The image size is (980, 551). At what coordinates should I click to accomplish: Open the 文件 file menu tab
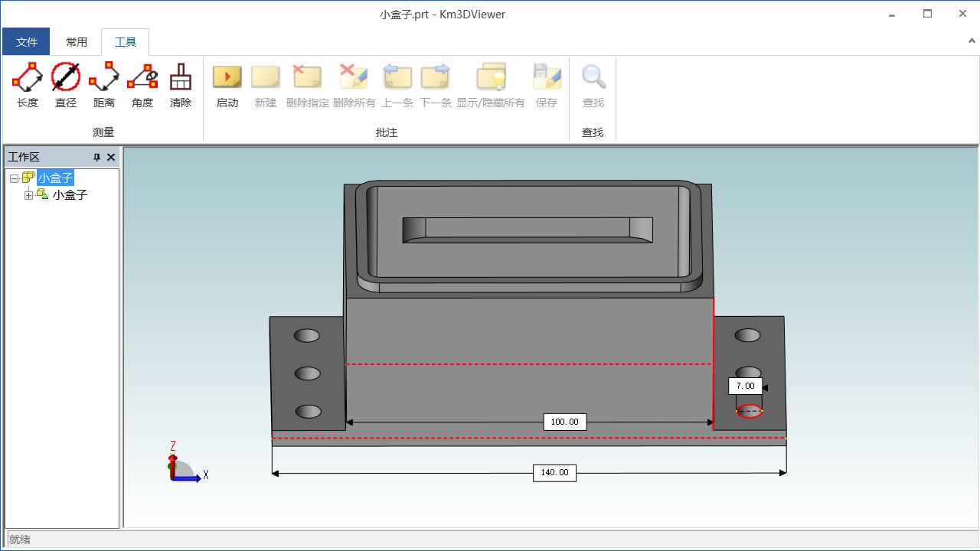pyautogui.click(x=27, y=42)
